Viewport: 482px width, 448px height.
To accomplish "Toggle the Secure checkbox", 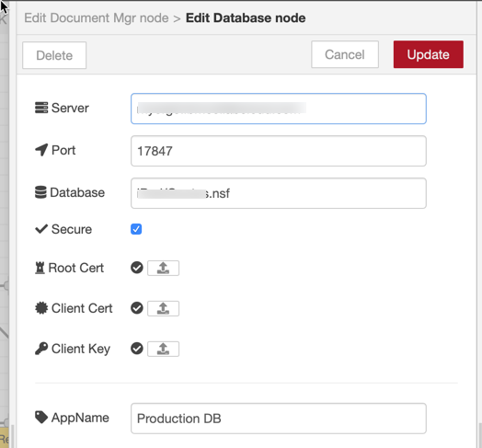I will tap(136, 229).
